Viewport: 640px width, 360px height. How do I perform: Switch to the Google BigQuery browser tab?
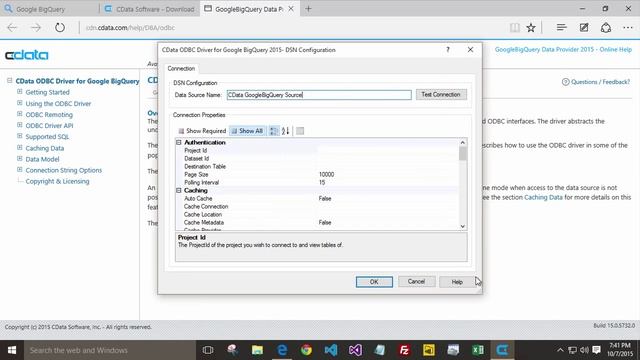click(50, 9)
